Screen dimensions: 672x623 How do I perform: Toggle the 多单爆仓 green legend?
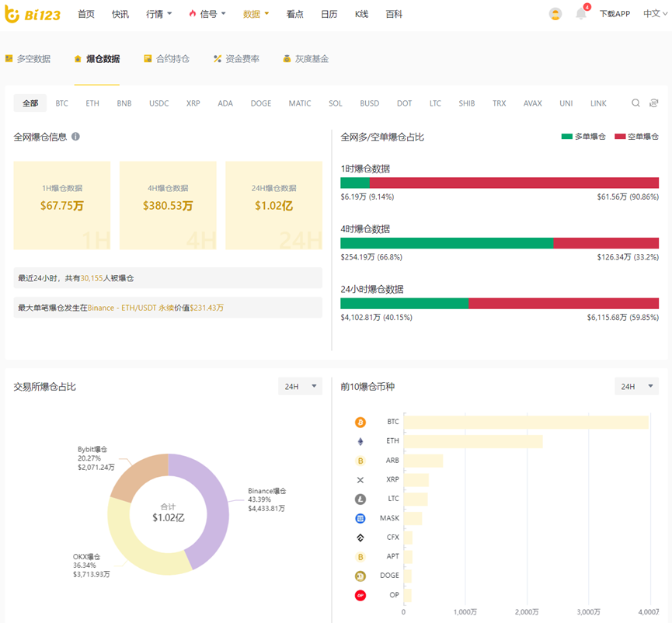click(583, 137)
